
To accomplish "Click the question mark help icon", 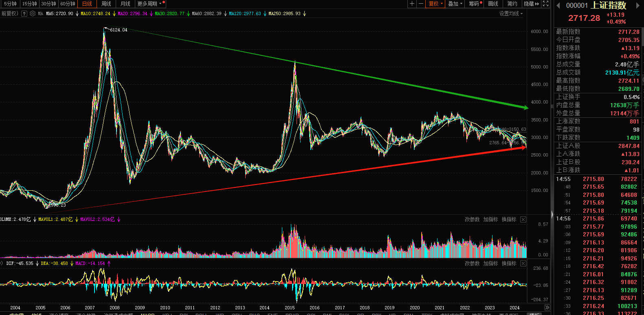I will (24, 13).
